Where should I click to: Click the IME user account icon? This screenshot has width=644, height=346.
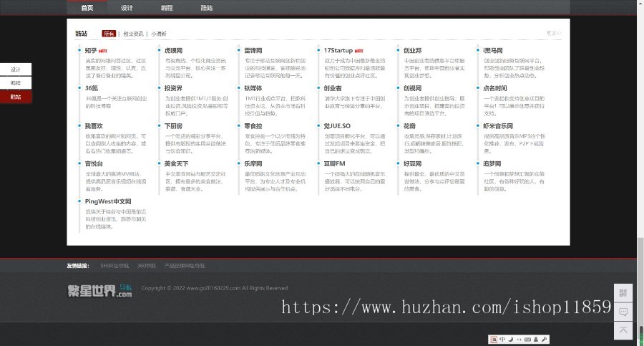[x=536, y=340]
